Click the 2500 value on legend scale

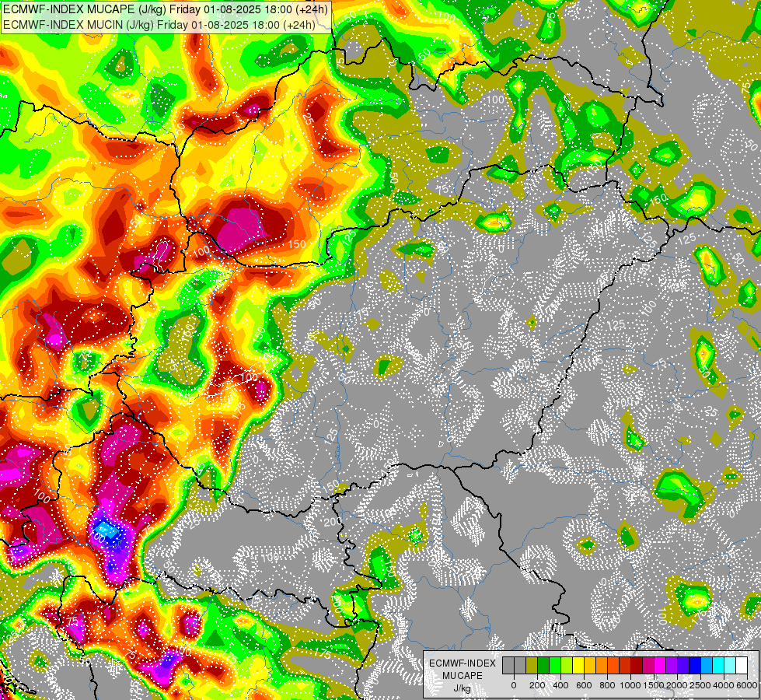pos(700,685)
